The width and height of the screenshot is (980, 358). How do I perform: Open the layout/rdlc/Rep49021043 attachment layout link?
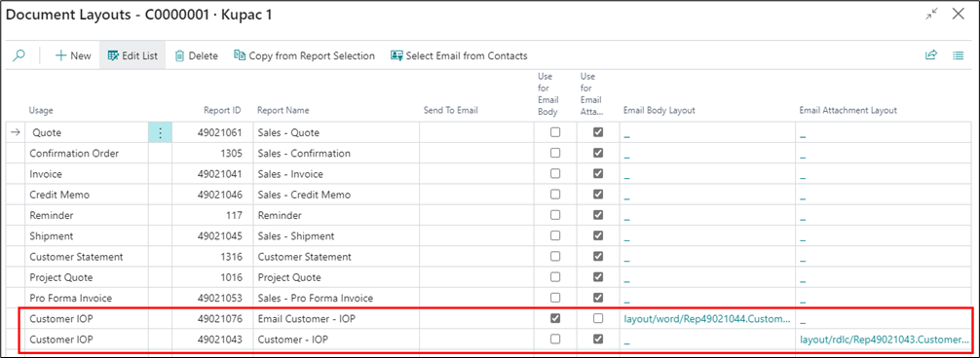pos(885,340)
